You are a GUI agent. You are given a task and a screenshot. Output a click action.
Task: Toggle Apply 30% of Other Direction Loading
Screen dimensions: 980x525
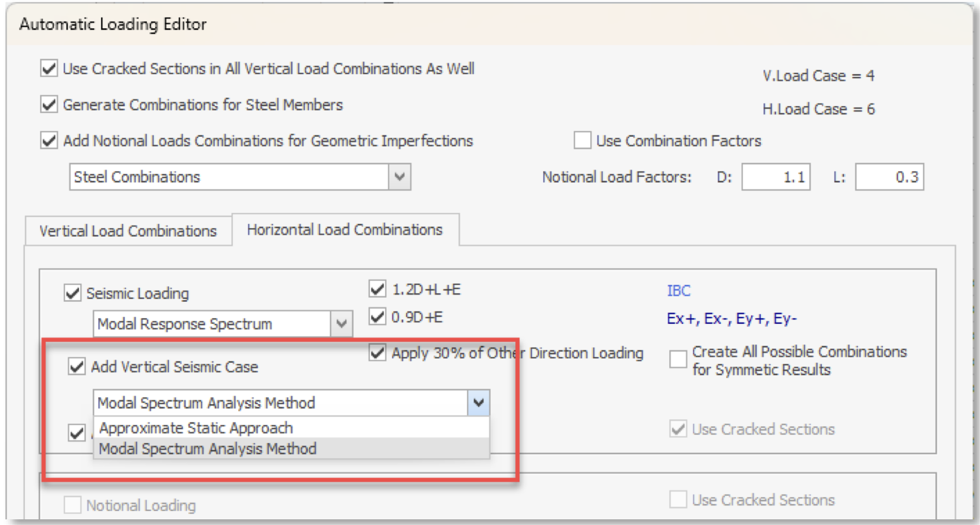click(377, 353)
